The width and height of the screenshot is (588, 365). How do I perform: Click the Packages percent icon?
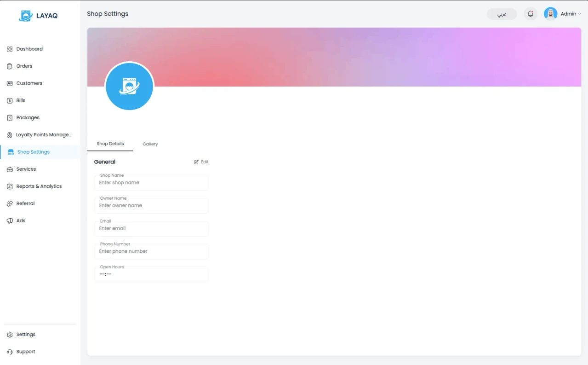coord(10,117)
